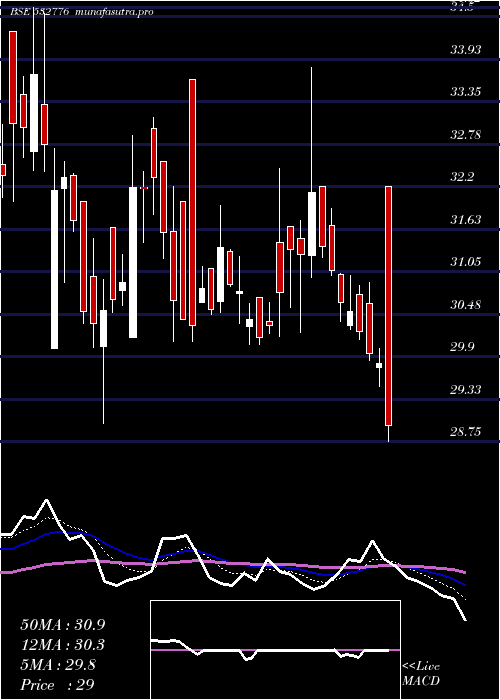Click the 28.75 price axis label
Image resolution: width=500 pixels, height=700 pixels.
pyautogui.click(x=466, y=432)
